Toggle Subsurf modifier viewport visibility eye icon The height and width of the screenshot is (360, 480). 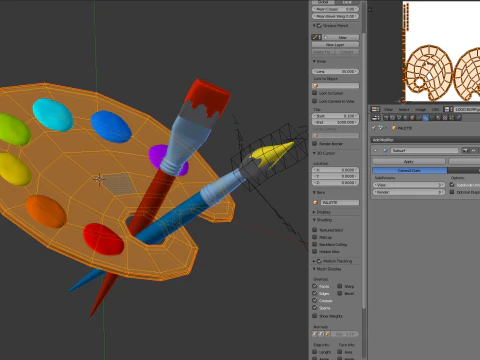click(x=474, y=151)
